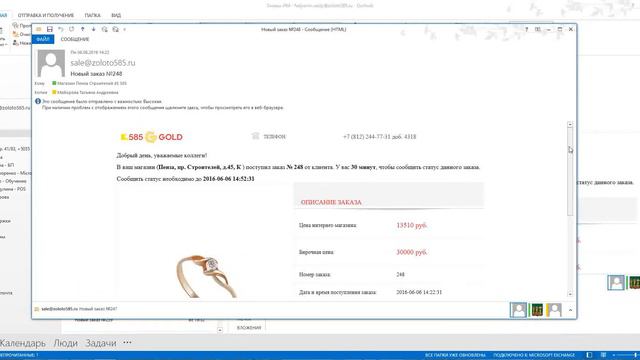The image size is (640, 360).
Task: Click the yellow-marked recipient in Копия field
Action: (85, 92)
